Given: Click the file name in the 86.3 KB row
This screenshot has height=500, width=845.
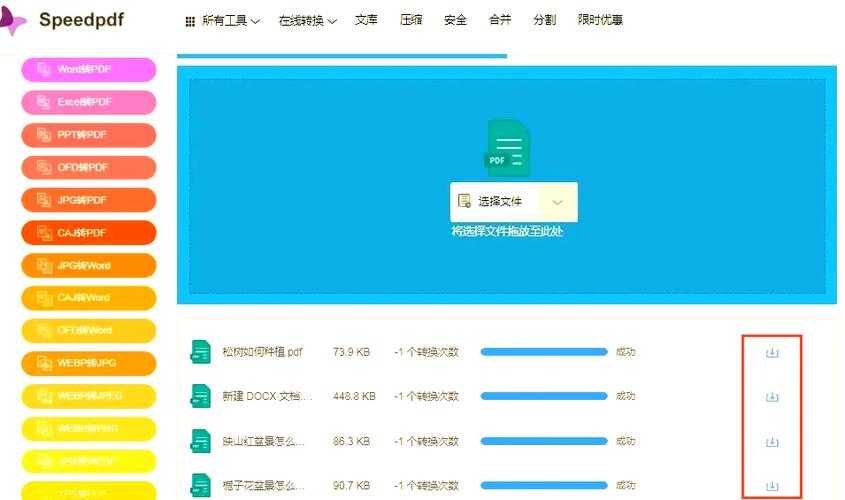Looking at the screenshot, I should click(264, 441).
